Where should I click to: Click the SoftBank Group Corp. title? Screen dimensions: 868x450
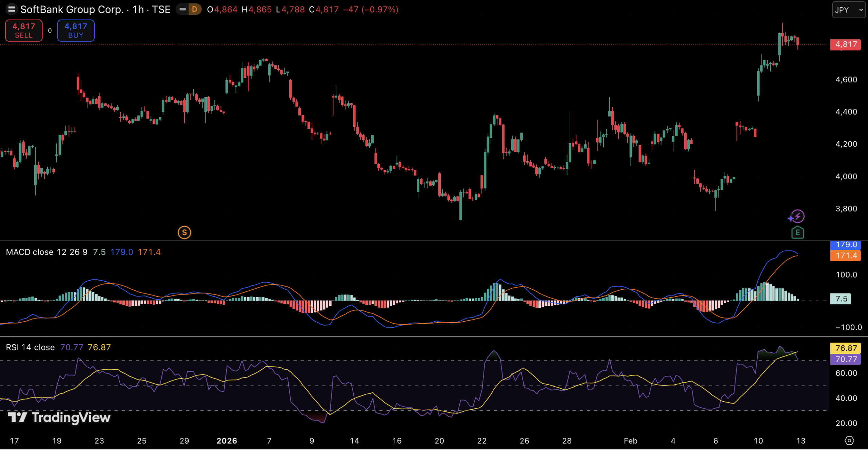click(x=72, y=9)
